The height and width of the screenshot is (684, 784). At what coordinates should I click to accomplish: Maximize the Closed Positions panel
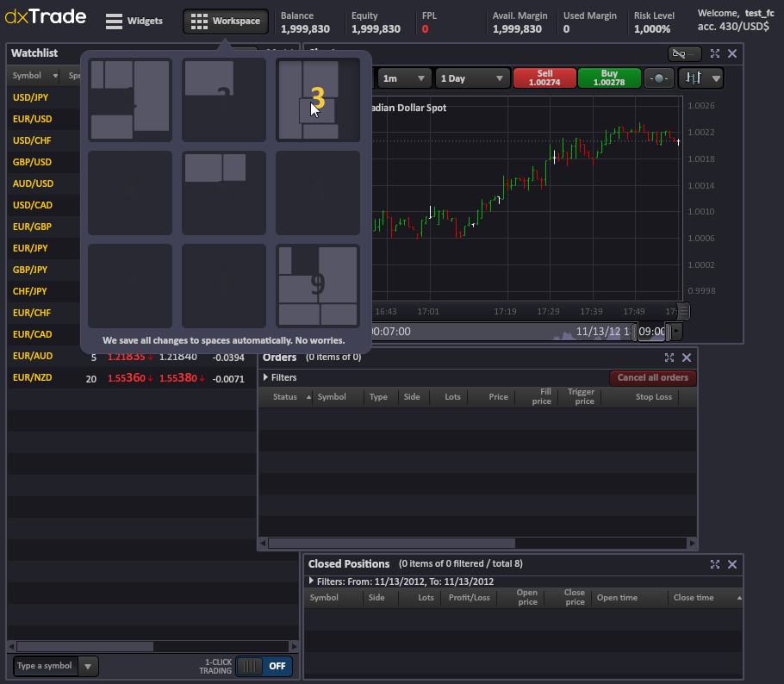715,564
